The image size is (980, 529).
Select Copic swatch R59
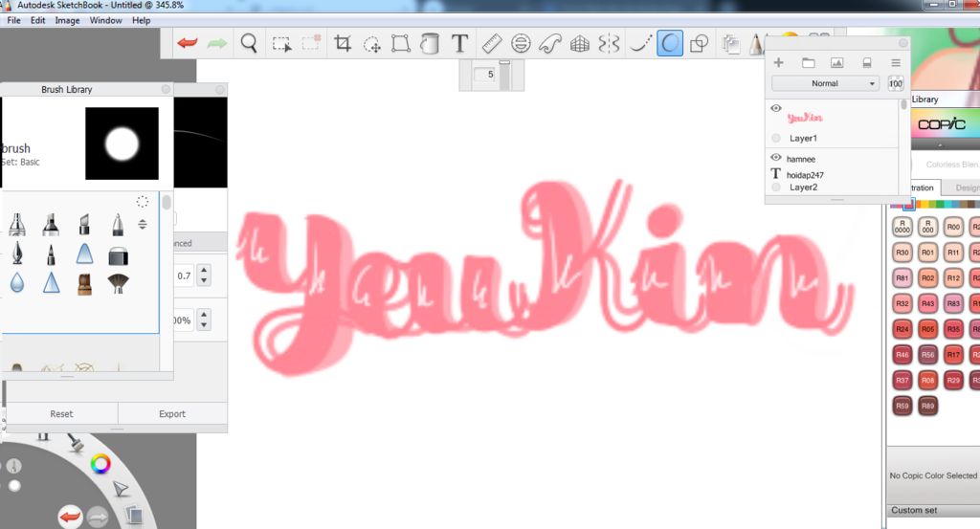[x=902, y=406]
